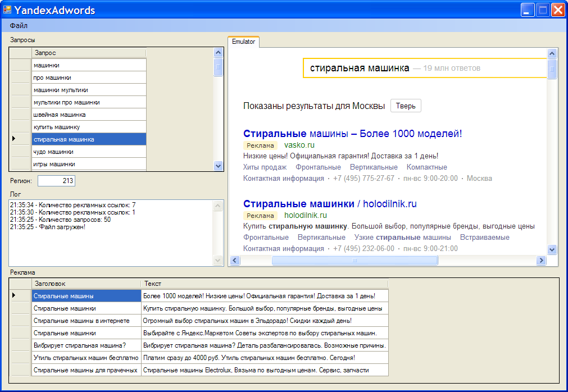Viewport: 568px width, 392px height.
Task: Select the 'про машинки' query row
Action: (89, 78)
